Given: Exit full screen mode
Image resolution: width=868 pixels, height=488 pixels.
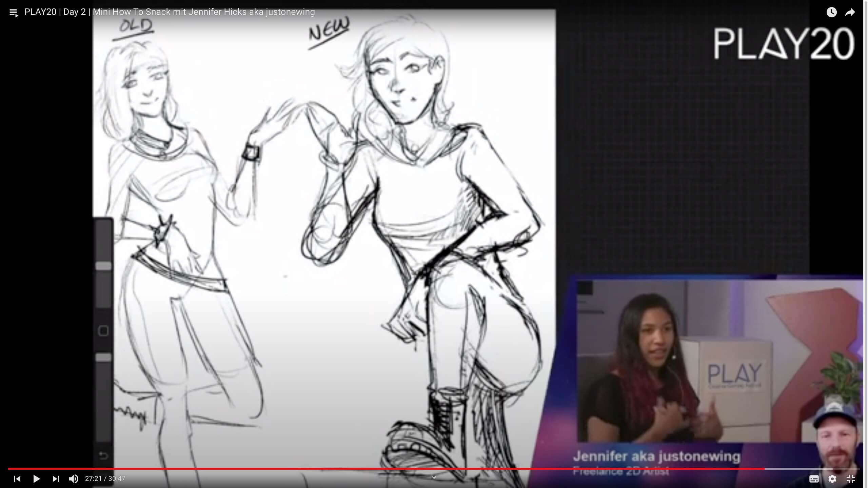Looking at the screenshot, I should point(850,479).
